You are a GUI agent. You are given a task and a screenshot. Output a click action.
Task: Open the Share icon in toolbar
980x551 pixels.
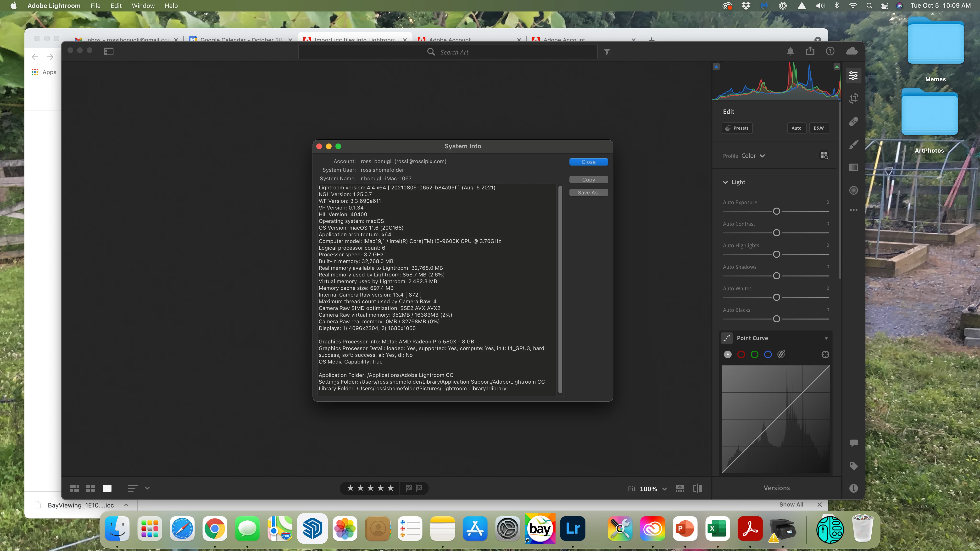810,51
